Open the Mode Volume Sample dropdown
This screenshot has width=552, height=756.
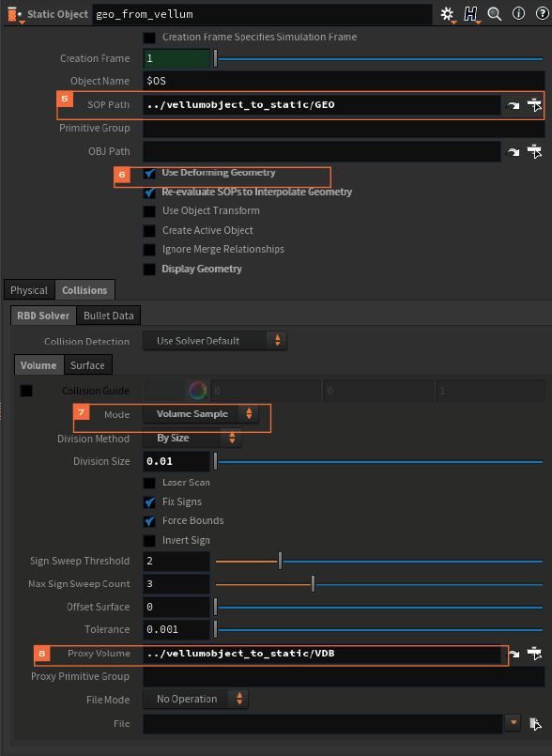[x=201, y=413]
